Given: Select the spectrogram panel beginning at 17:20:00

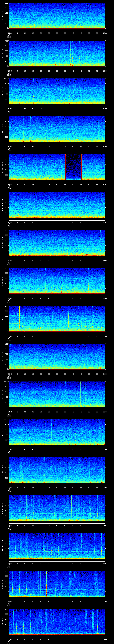Looking at the screenshot, I should coord(57,243).
